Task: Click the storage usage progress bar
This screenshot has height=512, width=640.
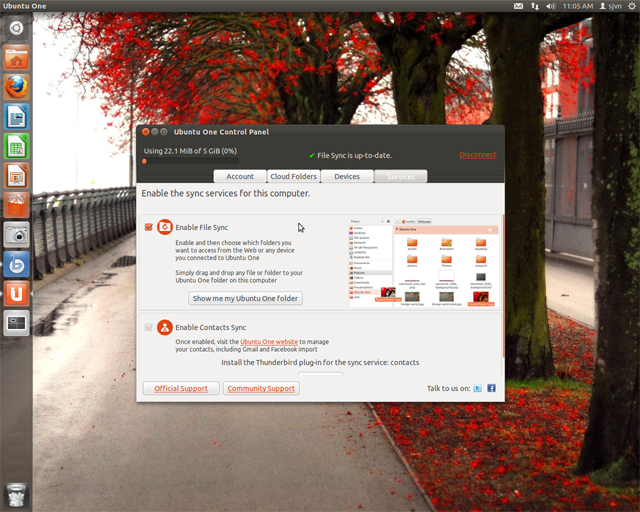Action: tap(191, 161)
